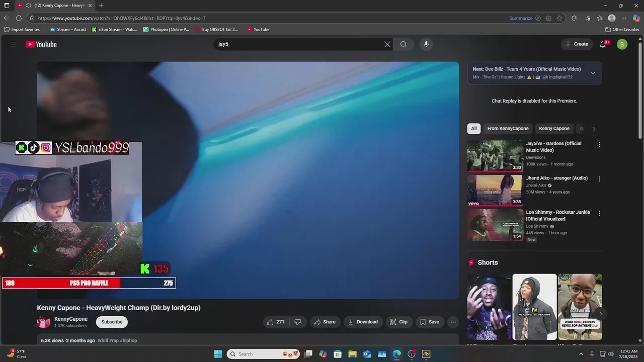The height and width of the screenshot is (362, 644).
Task: Open the Create button menu
Action: [x=577, y=44]
